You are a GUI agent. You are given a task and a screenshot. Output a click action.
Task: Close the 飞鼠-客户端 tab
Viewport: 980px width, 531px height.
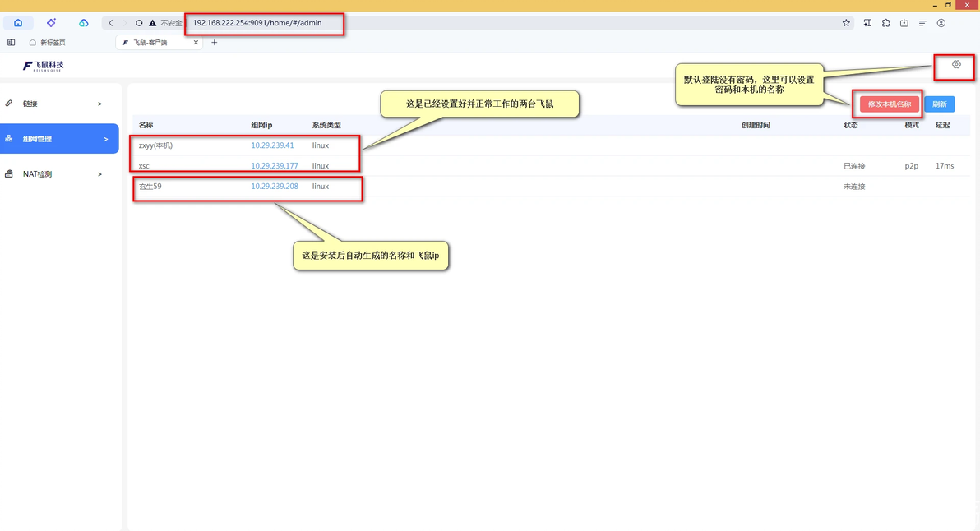pyautogui.click(x=196, y=43)
